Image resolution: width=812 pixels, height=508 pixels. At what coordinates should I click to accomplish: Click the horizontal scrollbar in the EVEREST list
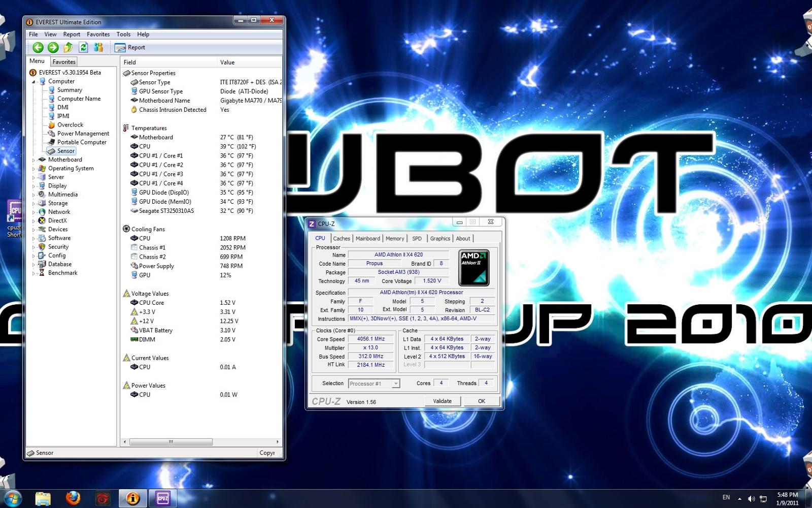point(171,442)
